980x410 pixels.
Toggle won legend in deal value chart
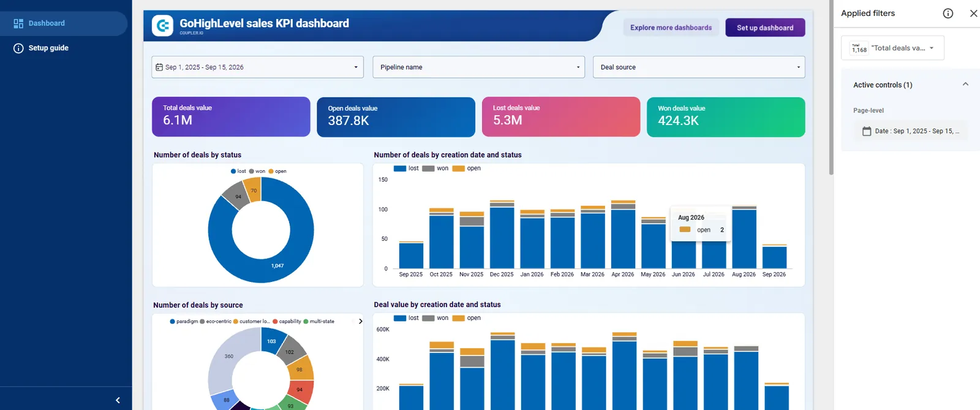435,318
